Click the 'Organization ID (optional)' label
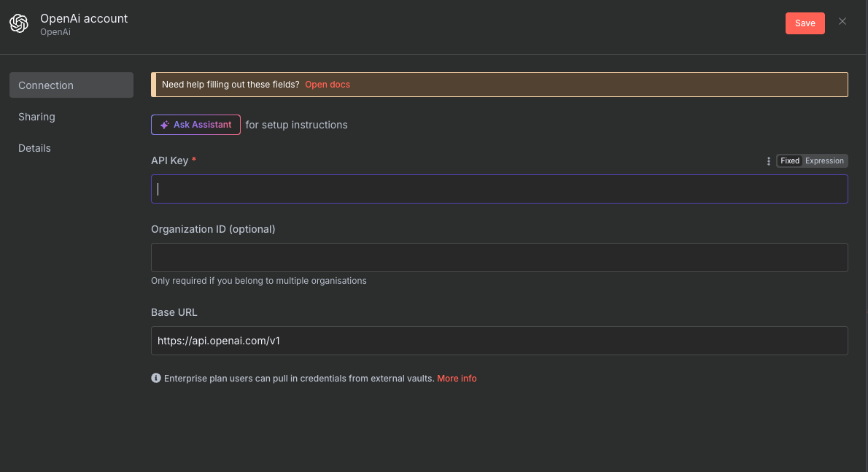868x472 pixels. point(213,229)
